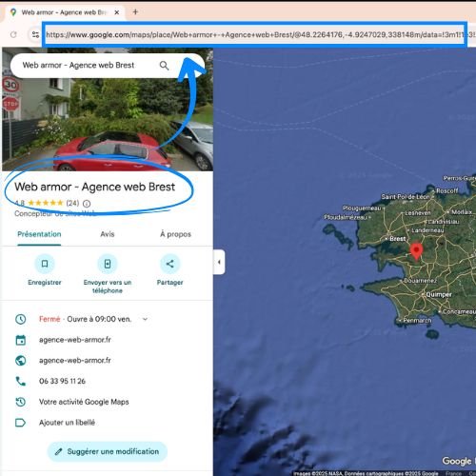Open agence-web-armor.fr website link by globe
This screenshot has width=476, height=476.
(75, 360)
